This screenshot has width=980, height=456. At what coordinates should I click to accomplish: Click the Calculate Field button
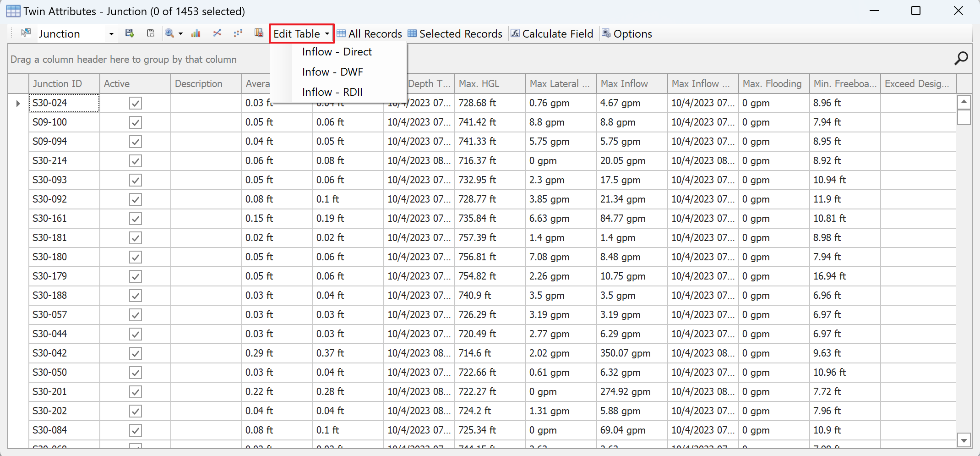(552, 34)
